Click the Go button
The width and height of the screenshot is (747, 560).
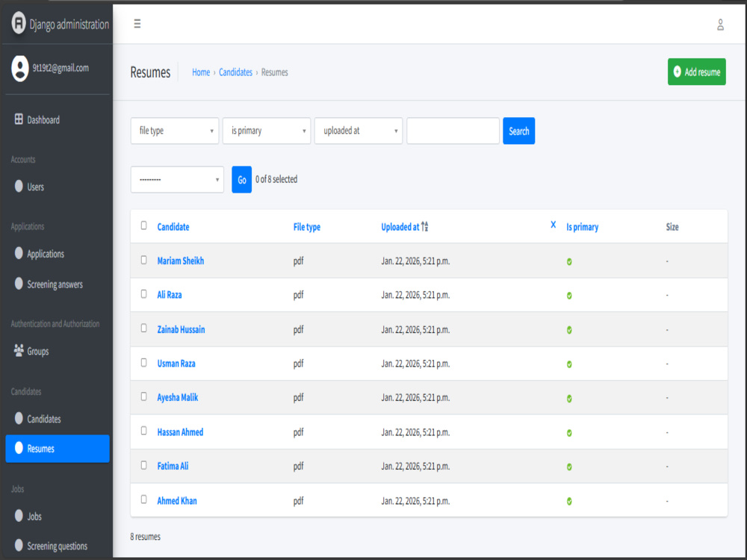(x=241, y=179)
